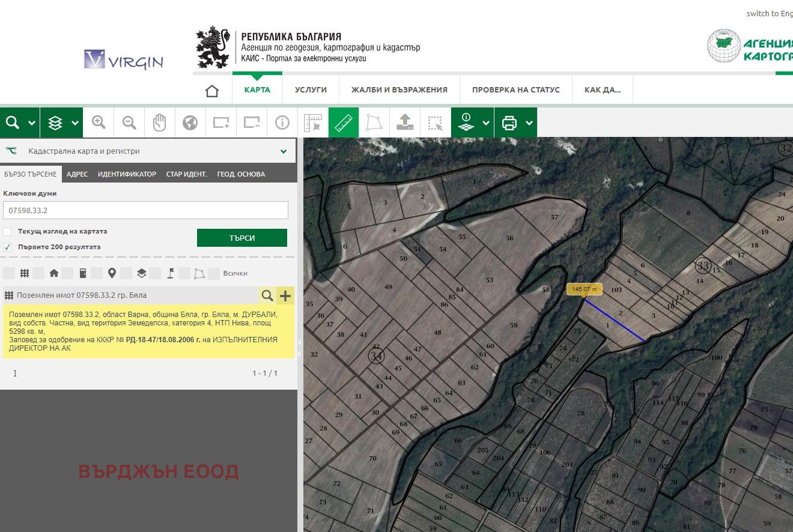Screen dimensions: 793x532
Task: Click the globe full extent icon
Action: [190, 122]
